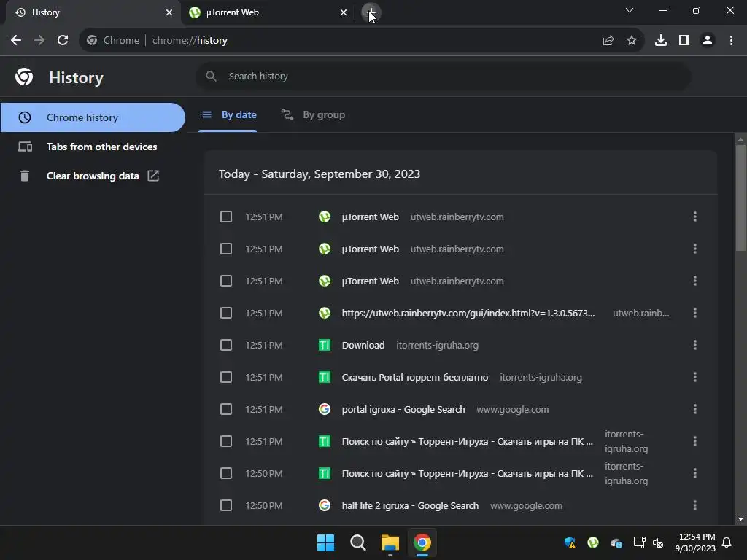This screenshot has height=560, width=747.
Task: Open Скачать Portal торрент бесплатно link
Action: [415, 377]
